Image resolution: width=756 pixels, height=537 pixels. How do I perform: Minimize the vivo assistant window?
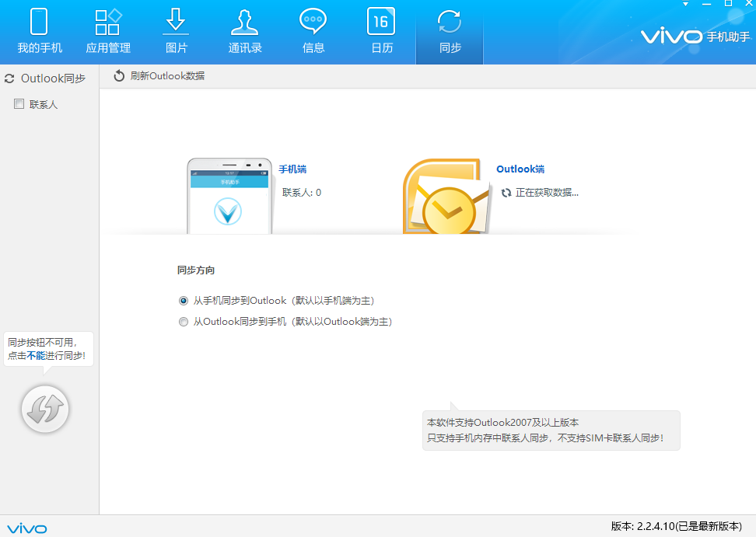pos(707,4)
